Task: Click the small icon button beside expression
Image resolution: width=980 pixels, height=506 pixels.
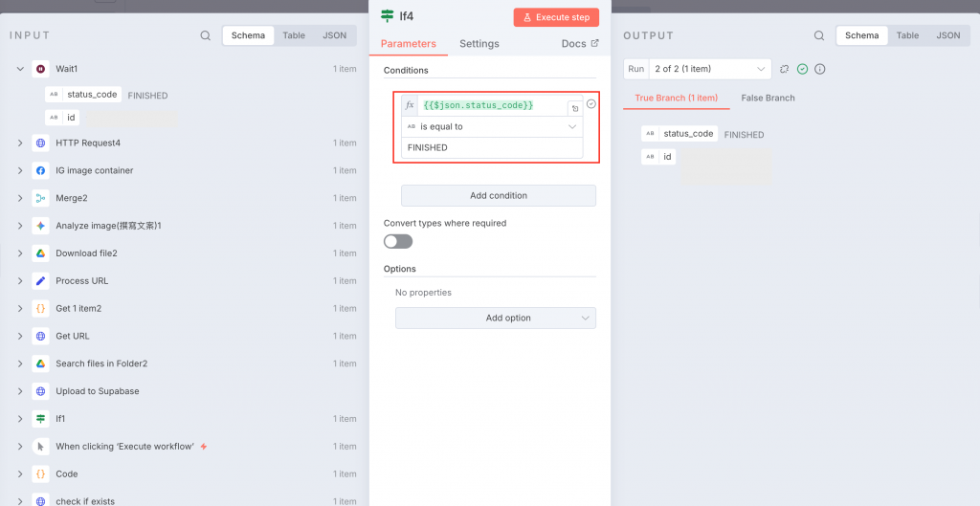Action: point(575,109)
